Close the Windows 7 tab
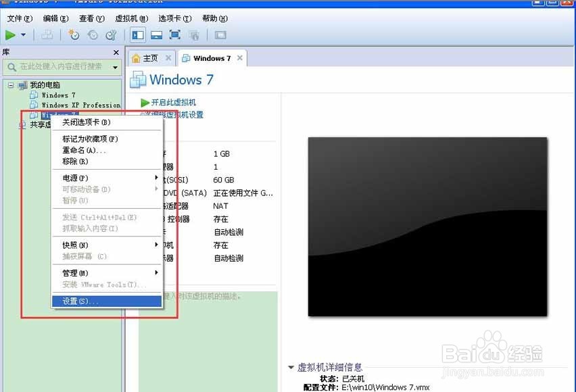Image resolution: width=576 pixels, height=392 pixels. pyautogui.click(x=239, y=57)
